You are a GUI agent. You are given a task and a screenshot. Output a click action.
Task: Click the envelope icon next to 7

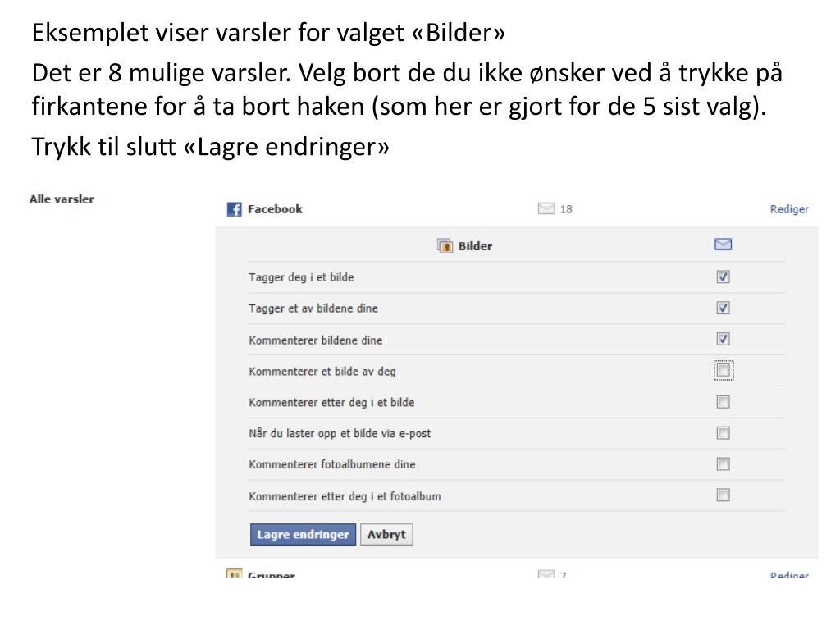click(546, 573)
